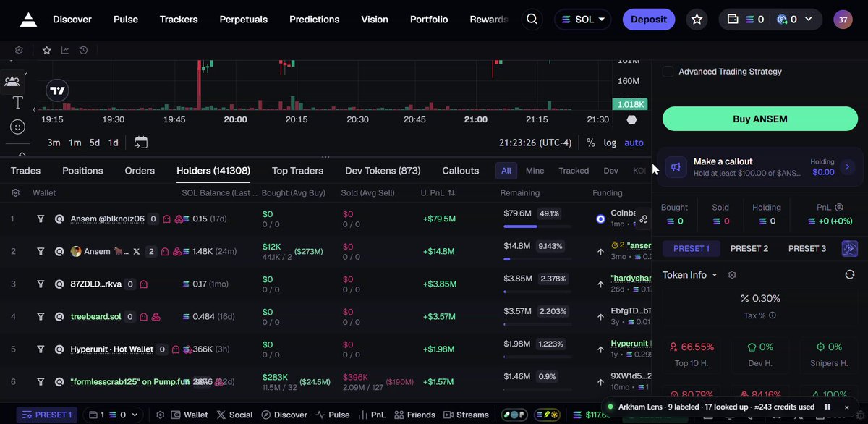The height and width of the screenshot is (424, 868).
Task: Open the emoji sticker tool
Action: click(x=17, y=127)
